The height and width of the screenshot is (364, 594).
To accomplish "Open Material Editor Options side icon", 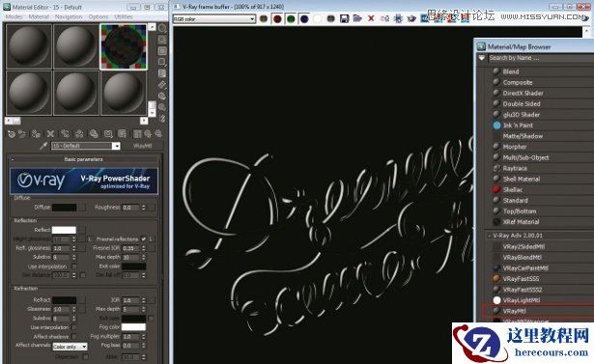I will pyautogui.click(x=162, y=96).
